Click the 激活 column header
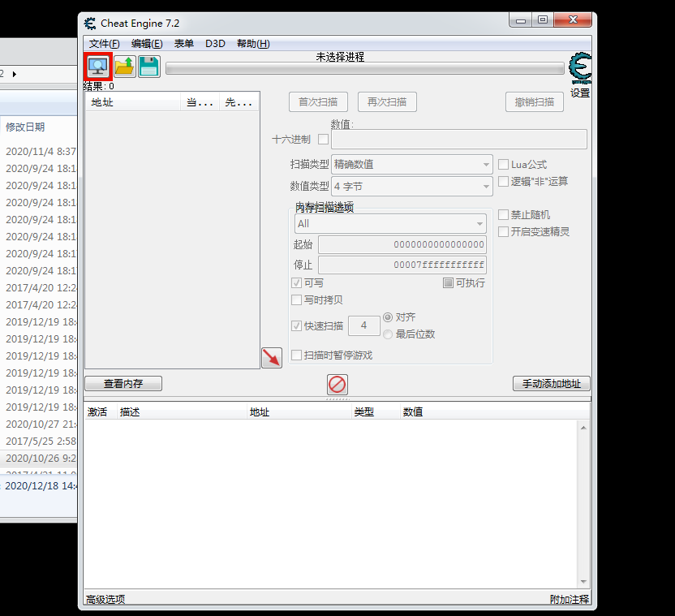The height and width of the screenshot is (616, 675). click(x=101, y=411)
